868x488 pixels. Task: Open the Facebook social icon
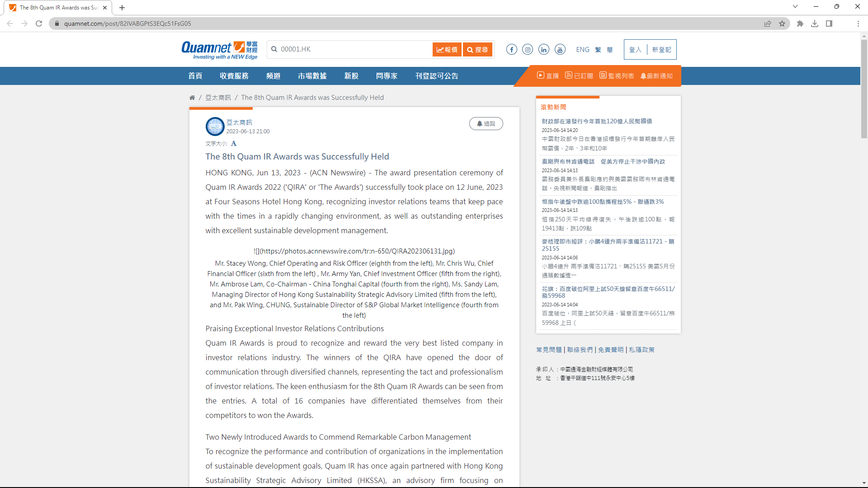[x=511, y=50]
